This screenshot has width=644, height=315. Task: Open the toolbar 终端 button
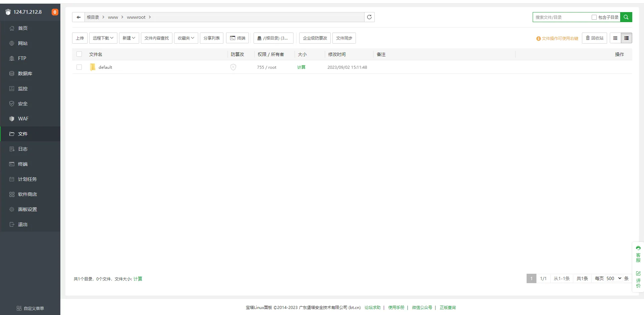pos(237,38)
